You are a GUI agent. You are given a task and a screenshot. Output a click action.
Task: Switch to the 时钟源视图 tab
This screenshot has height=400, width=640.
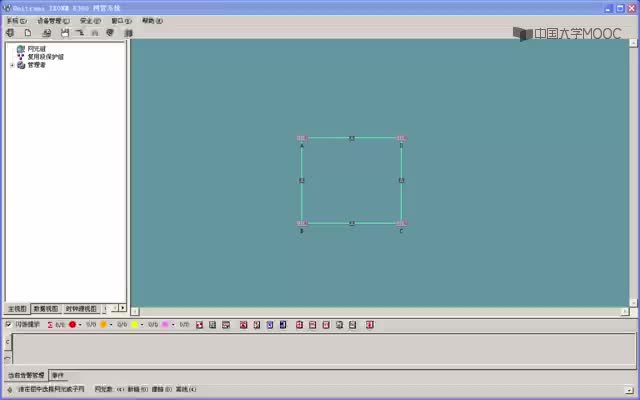click(x=81, y=309)
